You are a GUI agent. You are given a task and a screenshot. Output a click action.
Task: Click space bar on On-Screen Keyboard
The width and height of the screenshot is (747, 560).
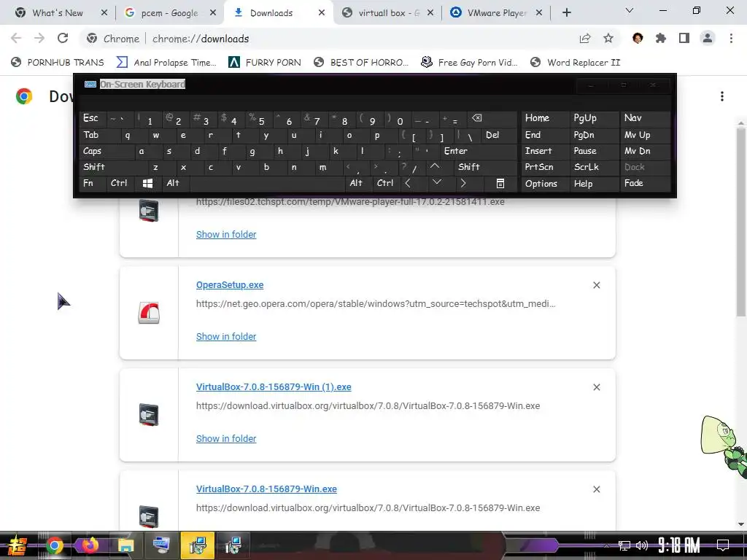click(x=267, y=183)
